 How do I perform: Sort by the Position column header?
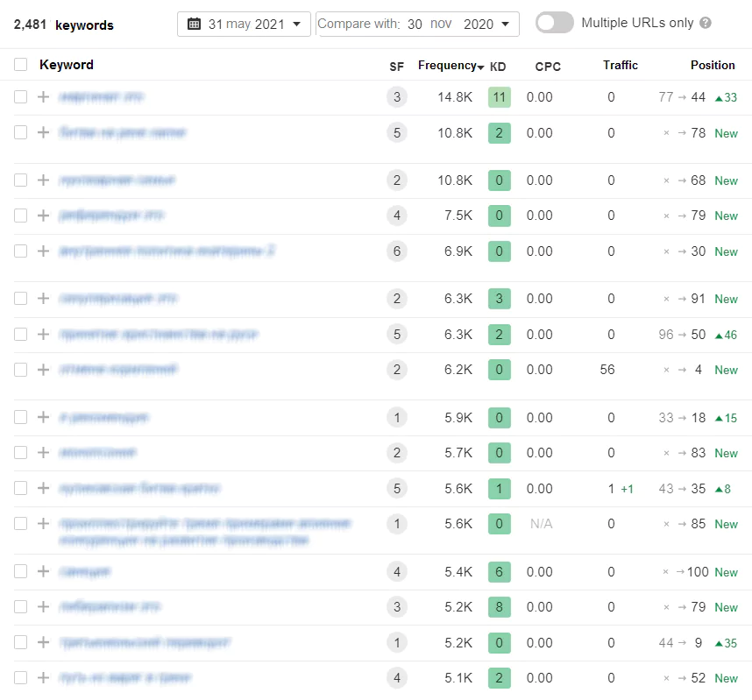tap(712, 66)
